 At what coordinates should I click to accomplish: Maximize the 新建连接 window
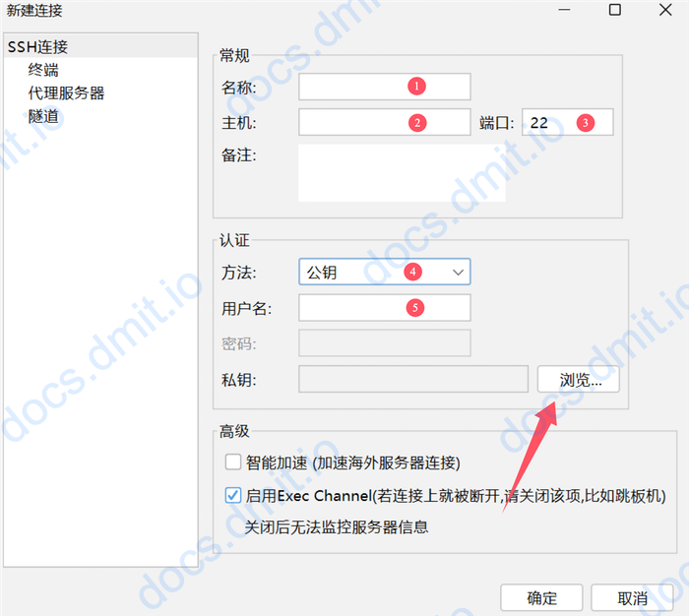(x=614, y=10)
